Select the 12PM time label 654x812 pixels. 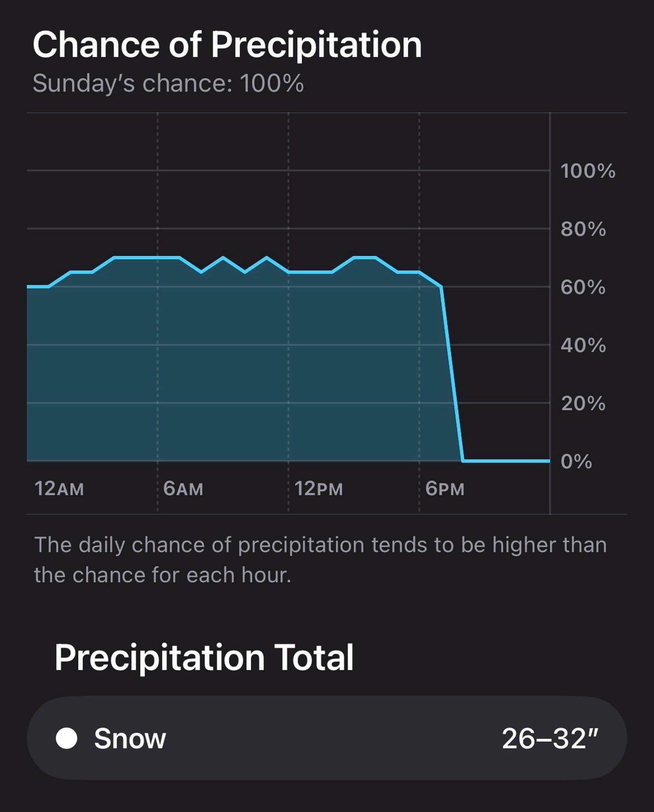[x=319, y=488]
